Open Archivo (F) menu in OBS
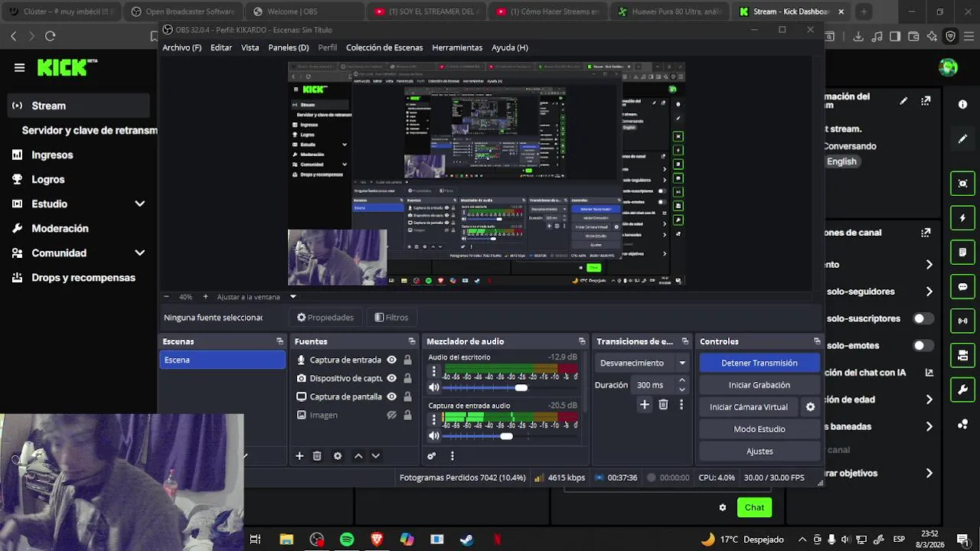This screenshot has width=980, height=551. click(181, 47)
